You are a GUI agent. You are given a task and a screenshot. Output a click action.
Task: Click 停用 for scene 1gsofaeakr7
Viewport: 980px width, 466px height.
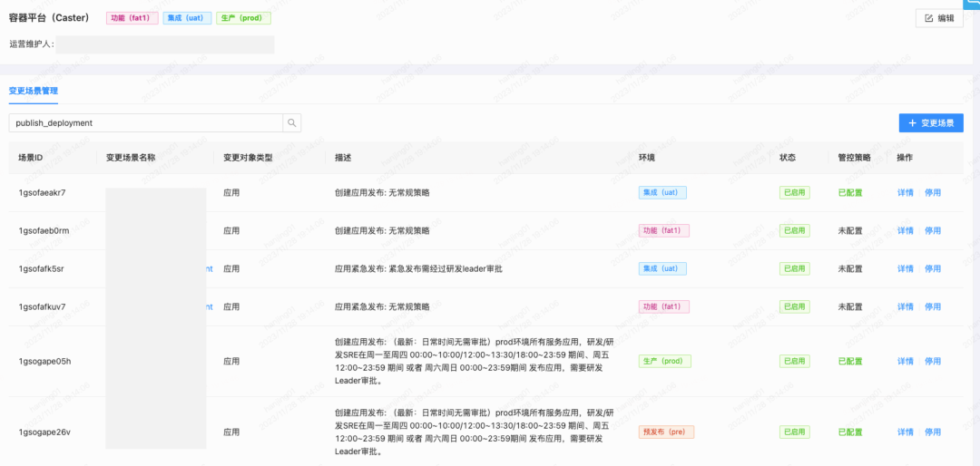click(933, 193)
